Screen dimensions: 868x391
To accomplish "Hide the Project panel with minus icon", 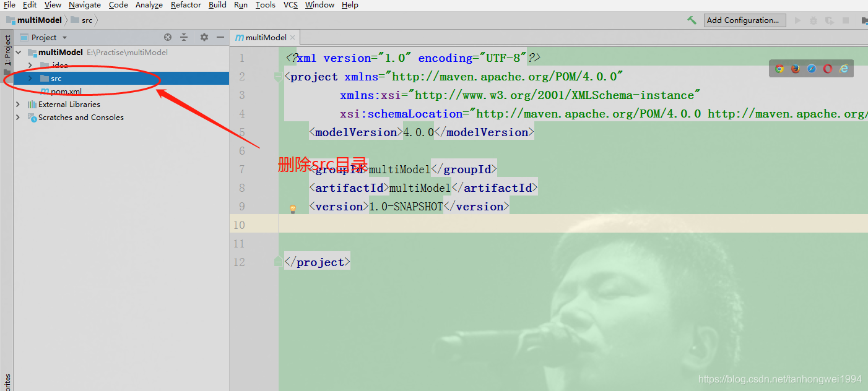I will 220,37.
